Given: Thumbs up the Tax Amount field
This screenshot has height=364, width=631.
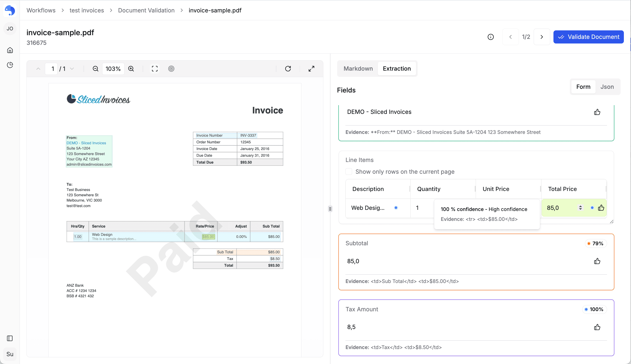Looking at the screenshot, I should 597,327.
